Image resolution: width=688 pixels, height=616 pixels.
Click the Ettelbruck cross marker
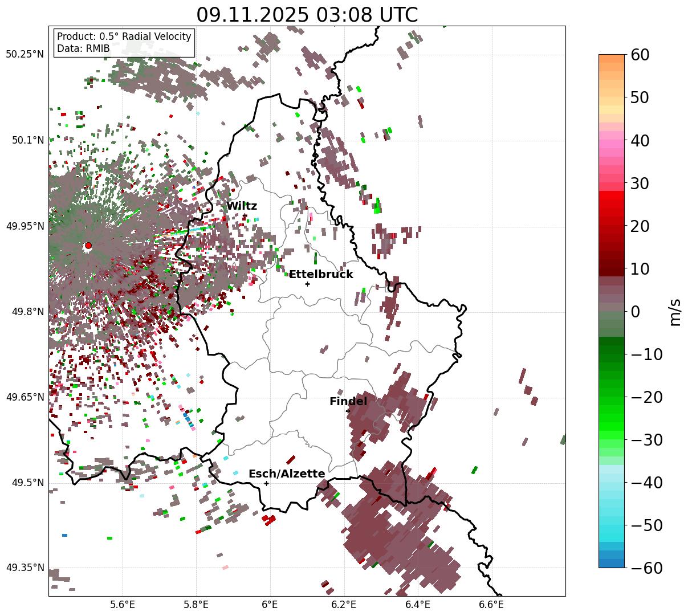coord(307,284)
